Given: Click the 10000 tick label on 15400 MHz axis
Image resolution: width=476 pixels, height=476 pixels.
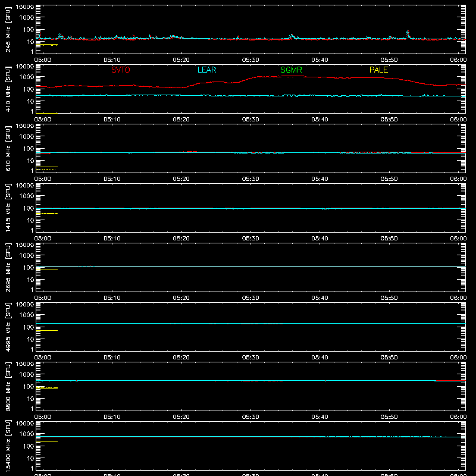Looking at the screenshot, I should click(x=25, y=424).
